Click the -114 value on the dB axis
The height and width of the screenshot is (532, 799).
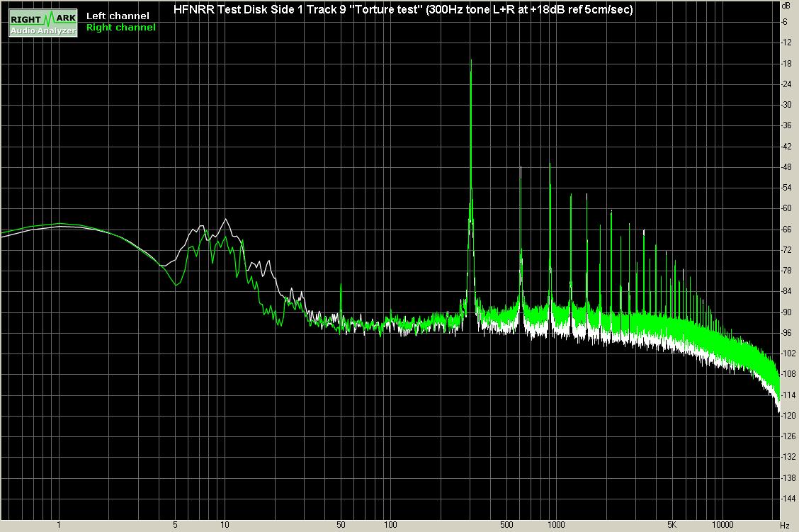point(788,395)
